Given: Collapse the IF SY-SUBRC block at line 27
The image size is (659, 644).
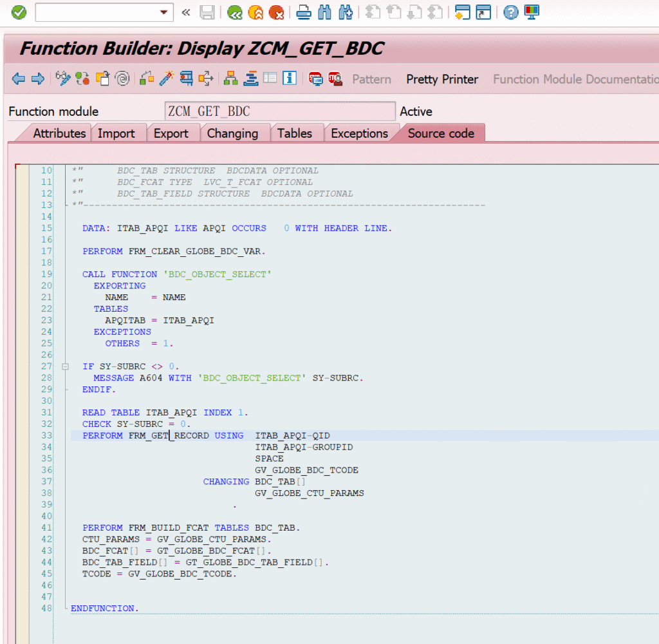Looking at the screenshot, I should pos(65,366).
